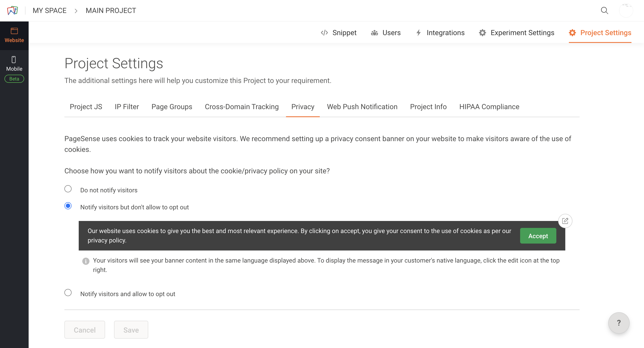Open the search magnifier icon
This screenshot has height=348, width=644.
tap(604, 11)
